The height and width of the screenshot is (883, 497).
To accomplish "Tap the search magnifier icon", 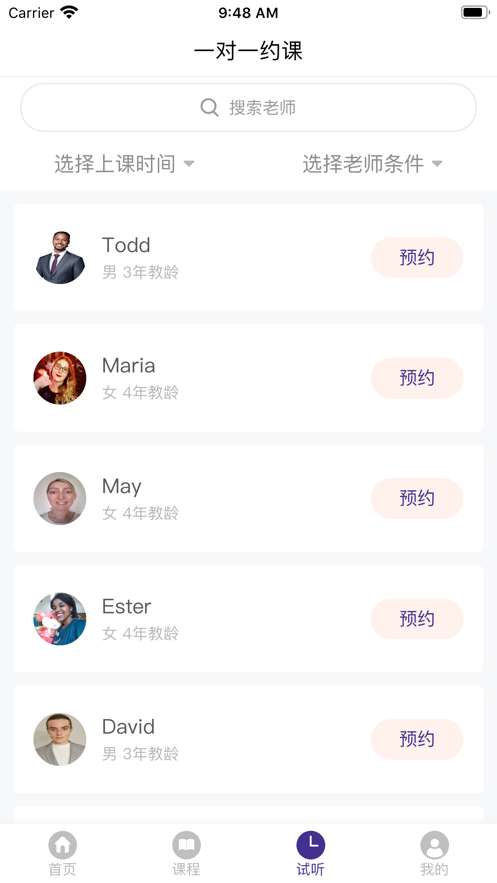I will 209,107.
